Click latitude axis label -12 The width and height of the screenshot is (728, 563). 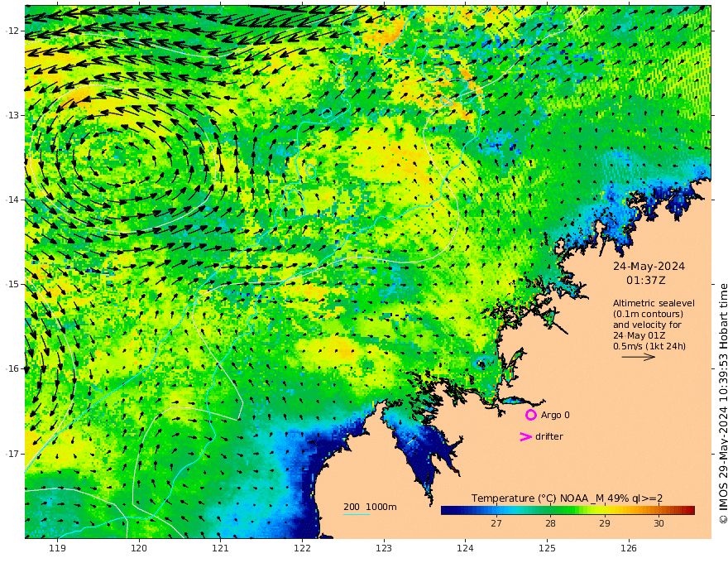(x=13, y=31)
